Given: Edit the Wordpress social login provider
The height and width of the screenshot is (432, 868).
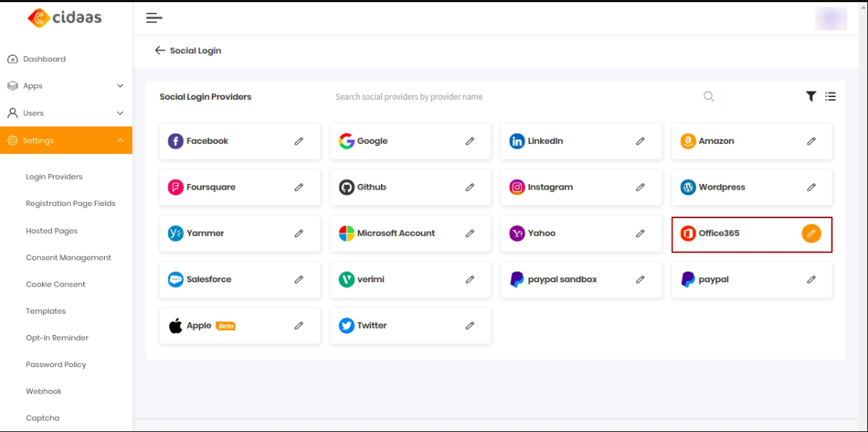Looking at the screenshot, I should pos(811,187).
